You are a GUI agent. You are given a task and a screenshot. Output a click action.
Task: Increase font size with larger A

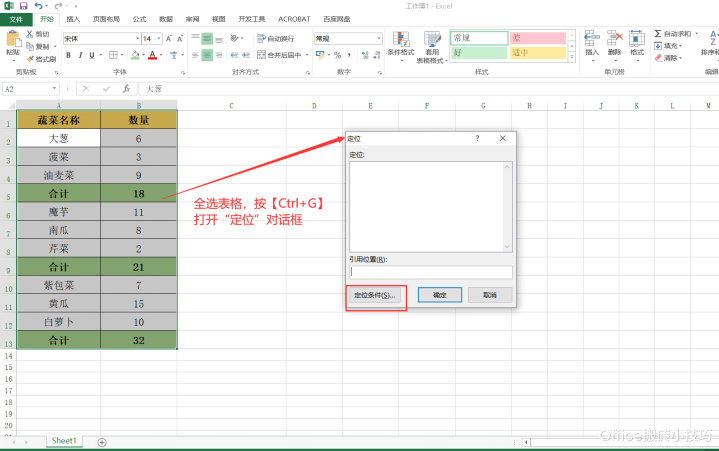[169, 38]
